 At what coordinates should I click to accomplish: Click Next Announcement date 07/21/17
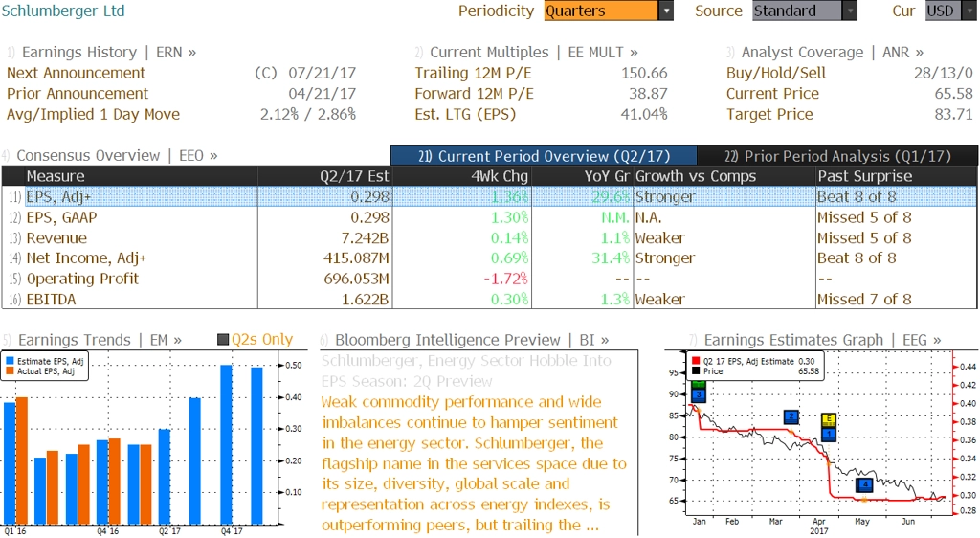tap(322, 73)
